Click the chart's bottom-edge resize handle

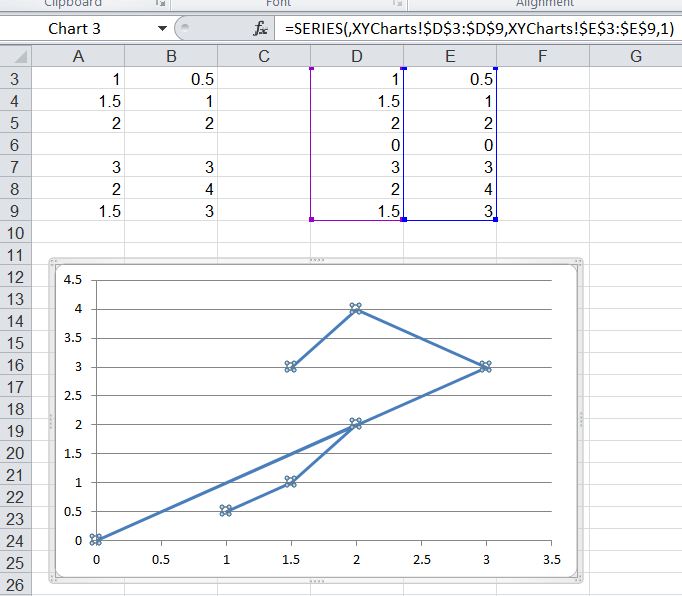coord(317,581)
